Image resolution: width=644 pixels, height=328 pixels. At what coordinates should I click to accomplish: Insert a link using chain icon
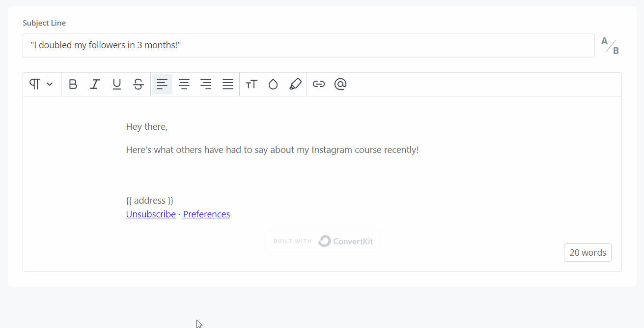pos(319,85)
